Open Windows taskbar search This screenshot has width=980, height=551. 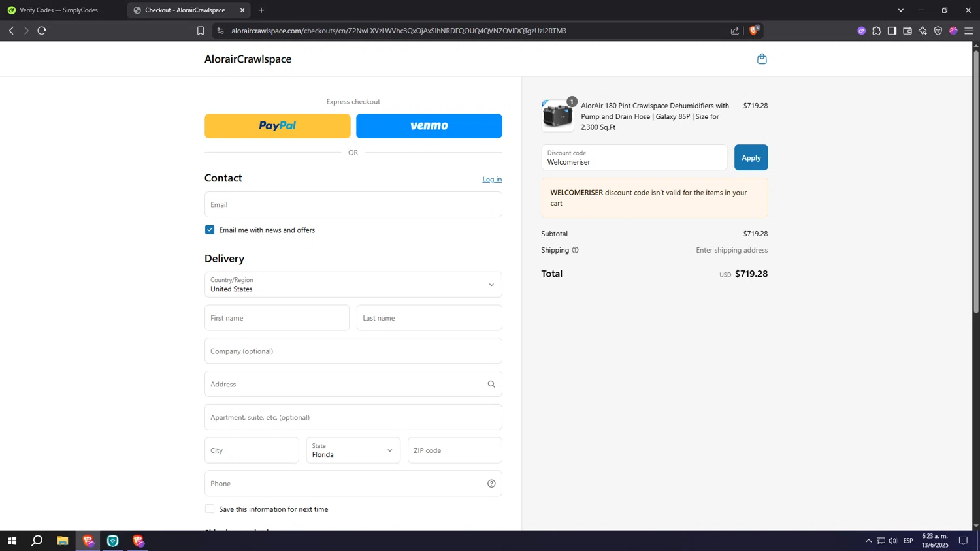37,541
